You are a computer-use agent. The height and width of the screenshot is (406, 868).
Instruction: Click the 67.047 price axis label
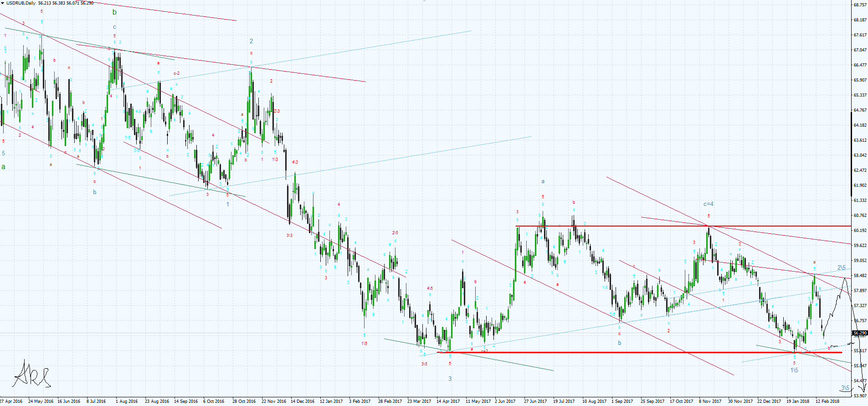click(x=860, y=50)
